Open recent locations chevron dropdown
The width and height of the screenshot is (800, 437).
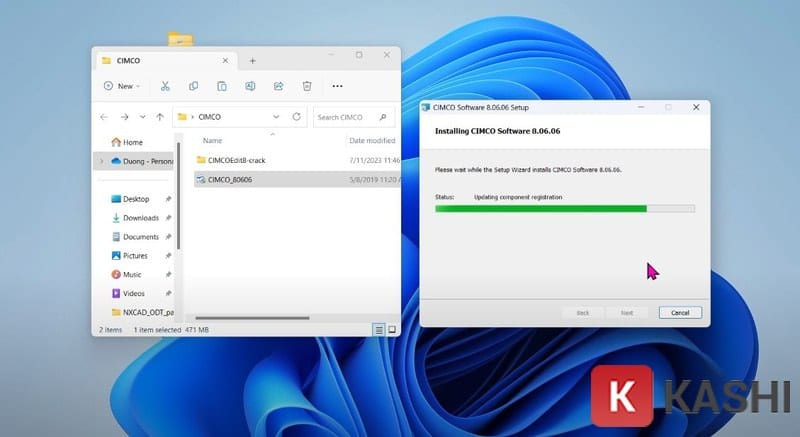143,117
